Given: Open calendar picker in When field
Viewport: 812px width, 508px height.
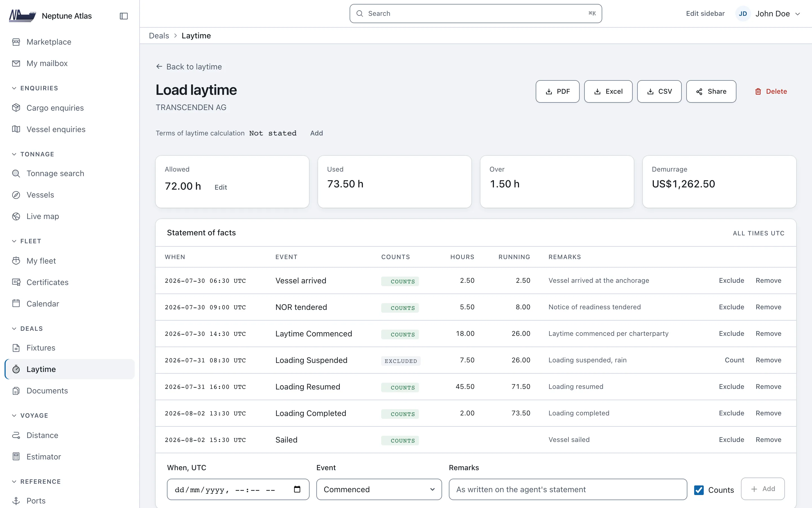Looking at the screenshot, I should [x=297, y=489].
